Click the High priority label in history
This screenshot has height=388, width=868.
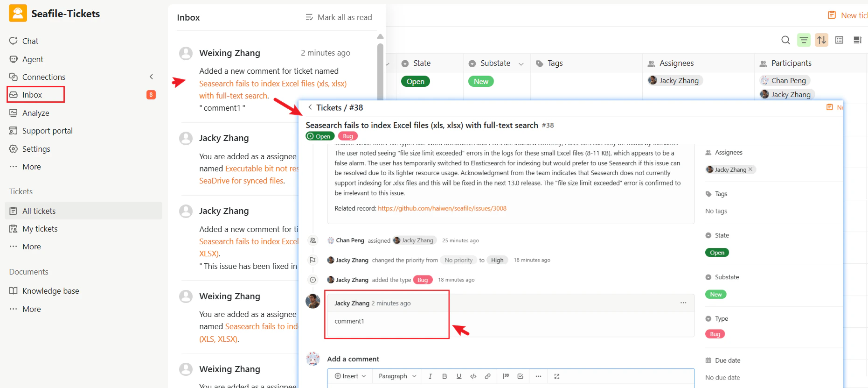(x=497, y=260)
